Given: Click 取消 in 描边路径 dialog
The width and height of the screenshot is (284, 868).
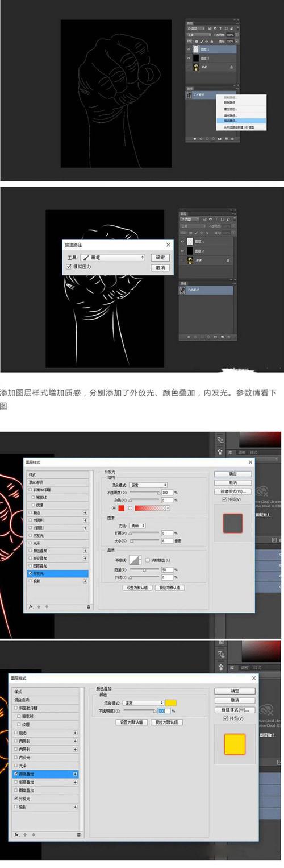Looking at the screenshot, I should (x=160, y=267).
